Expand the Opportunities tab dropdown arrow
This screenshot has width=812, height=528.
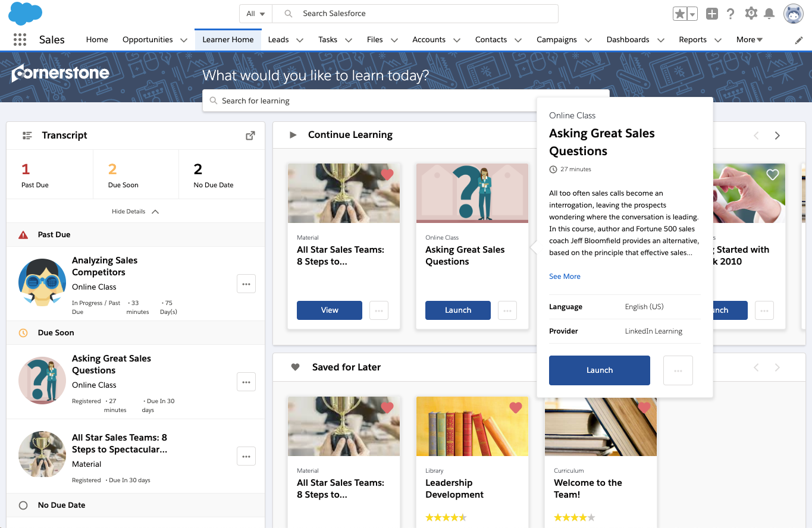[184, 40]
